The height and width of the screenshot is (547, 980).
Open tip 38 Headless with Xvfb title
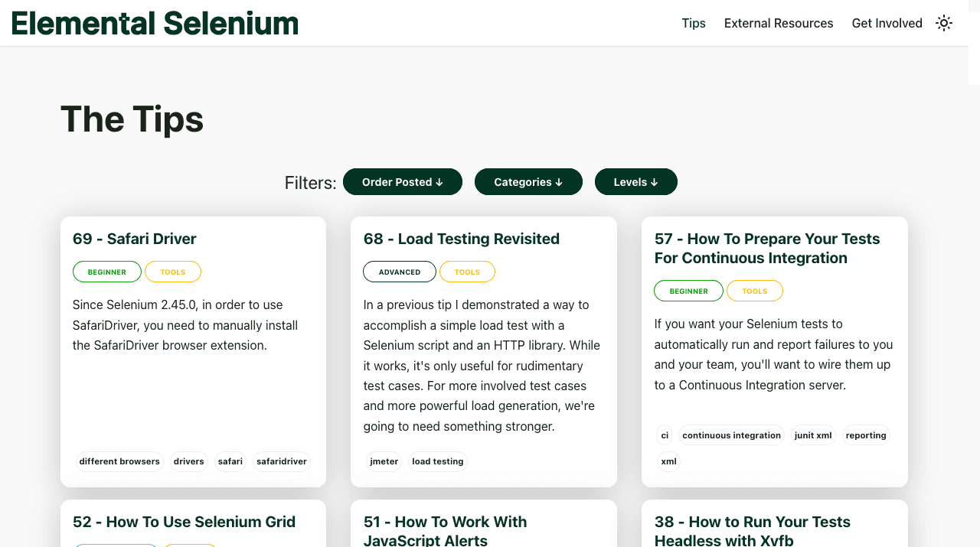click(753, 531)
